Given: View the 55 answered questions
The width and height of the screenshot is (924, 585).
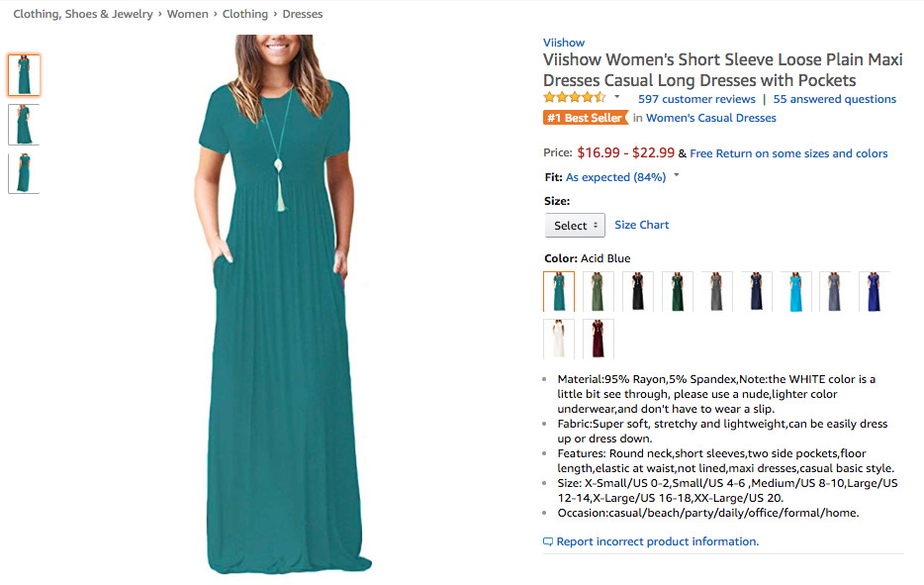Looking at the screenshot, I should coord(835,99).
